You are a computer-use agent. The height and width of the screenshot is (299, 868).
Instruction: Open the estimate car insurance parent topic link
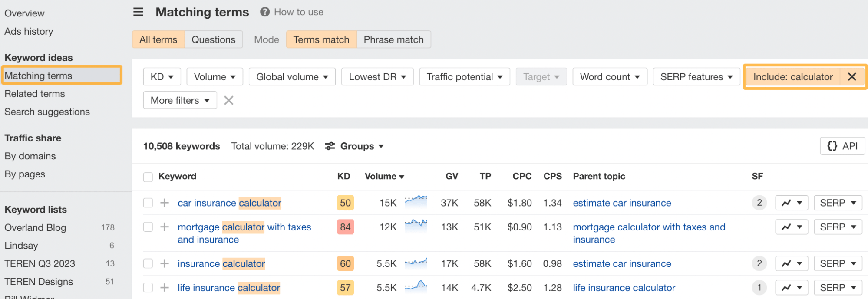pyautogui.click(x=622, y=203)
